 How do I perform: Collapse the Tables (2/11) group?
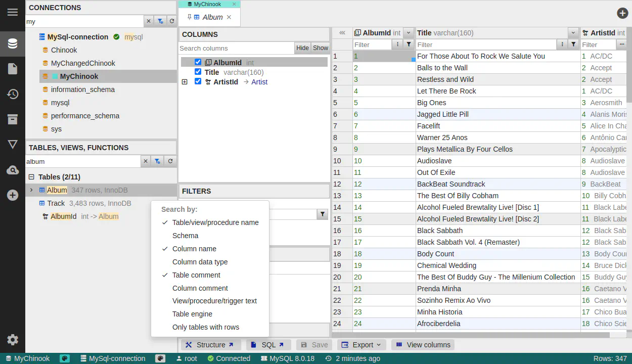click(31, 177)
